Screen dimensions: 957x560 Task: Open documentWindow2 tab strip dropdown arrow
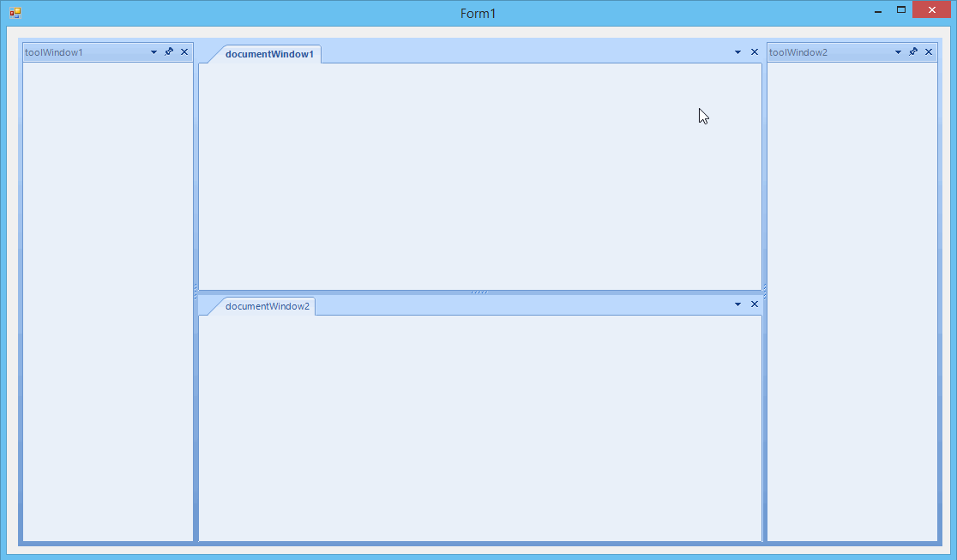tap(737, 304)
